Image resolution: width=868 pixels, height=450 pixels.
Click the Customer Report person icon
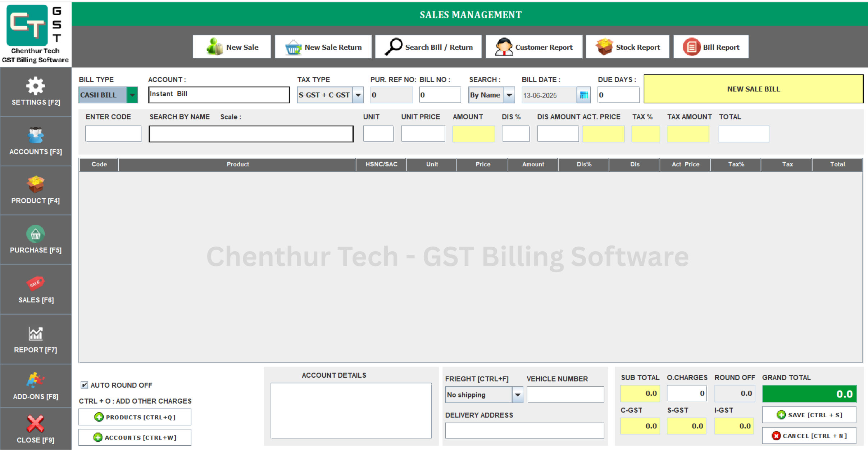(504, 47)
